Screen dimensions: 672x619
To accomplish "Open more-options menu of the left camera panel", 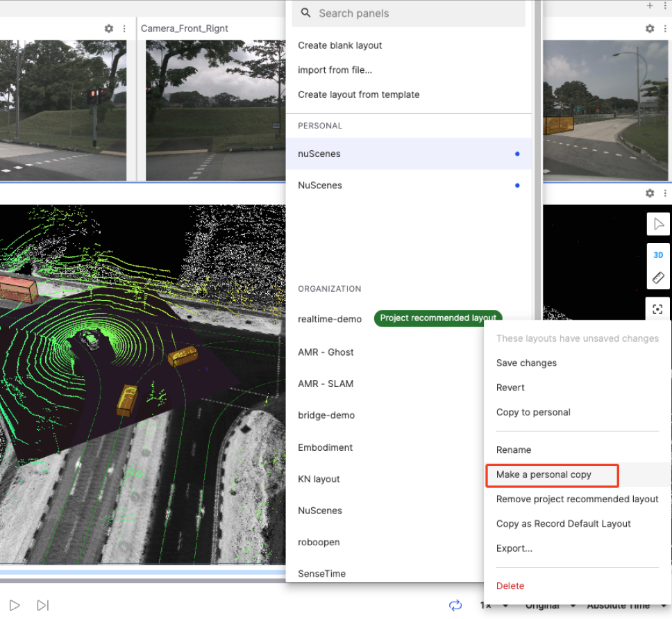I will click(x=124, y=28).
